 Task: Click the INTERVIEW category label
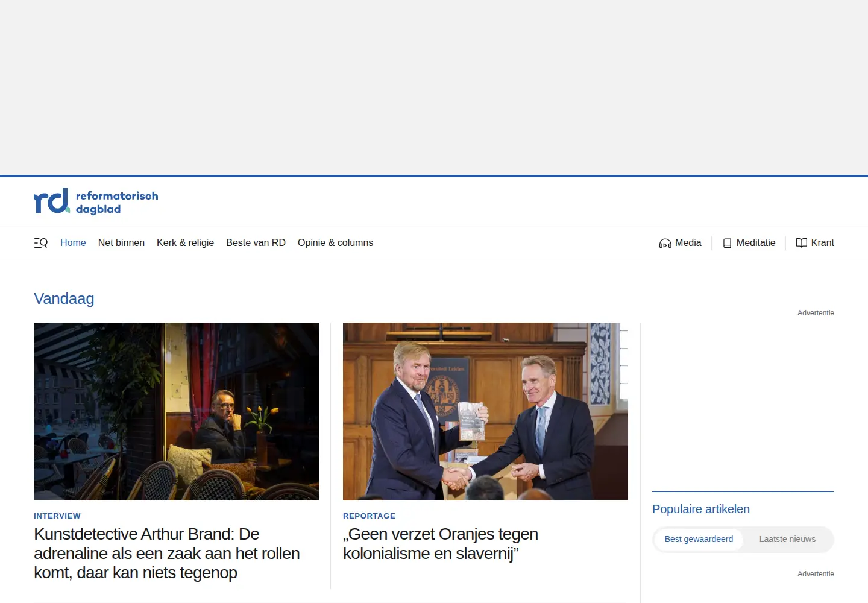click(57, 516)
